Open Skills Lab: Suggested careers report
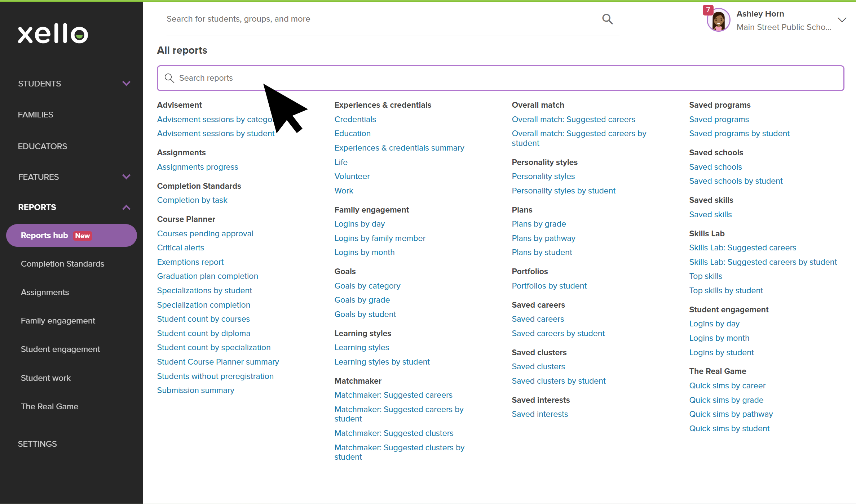The height and width of the screenshot is (504, 856). [x=743, y=247]
